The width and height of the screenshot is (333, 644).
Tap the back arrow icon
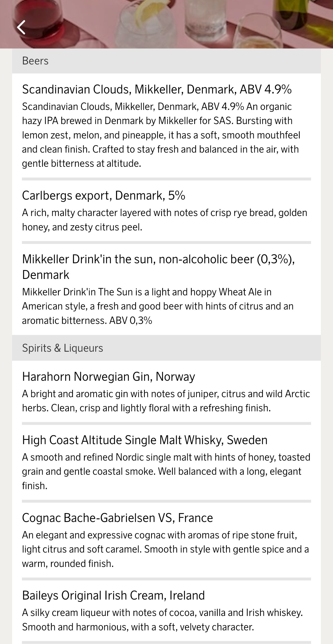point(21,27)
